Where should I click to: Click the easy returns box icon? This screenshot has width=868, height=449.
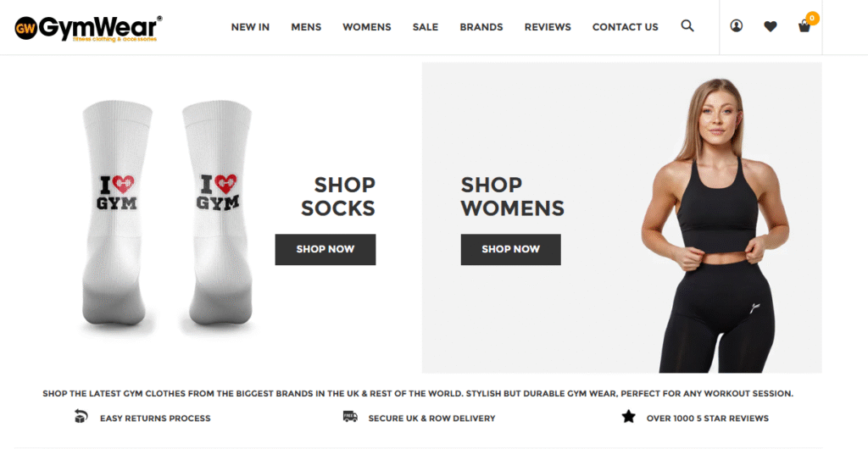(81, 416)
